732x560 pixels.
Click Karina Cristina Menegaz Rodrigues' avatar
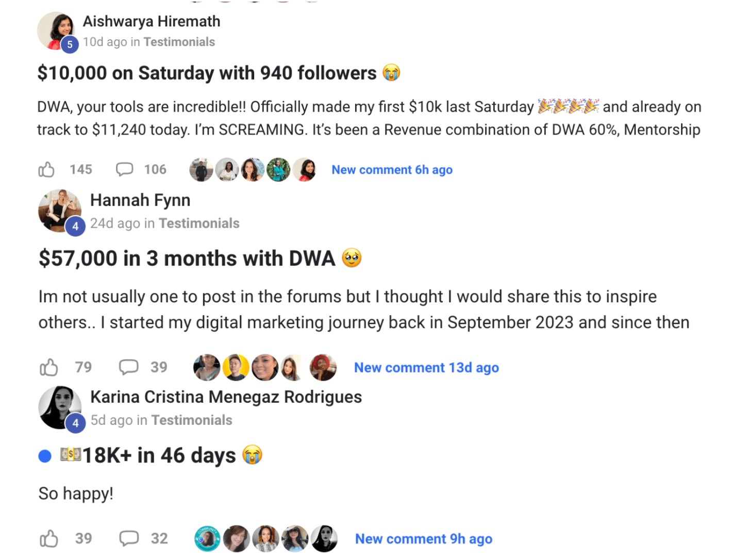(x=60, y=407)
